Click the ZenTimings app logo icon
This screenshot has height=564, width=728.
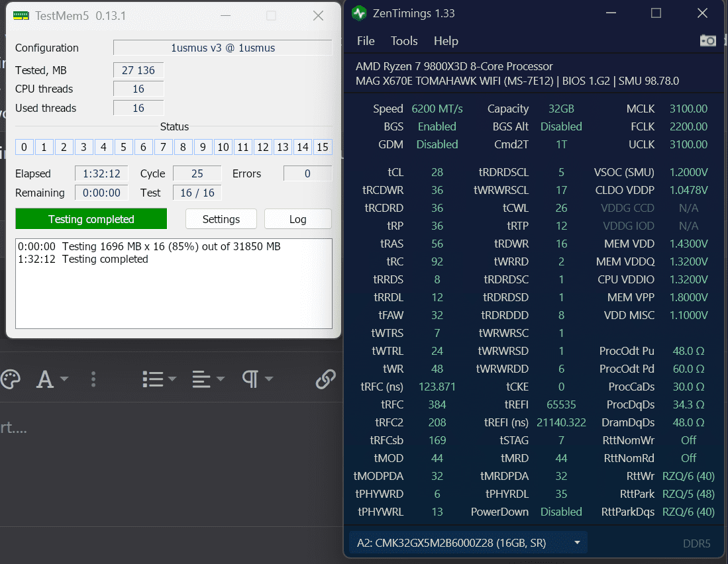(x=359, y=13)
